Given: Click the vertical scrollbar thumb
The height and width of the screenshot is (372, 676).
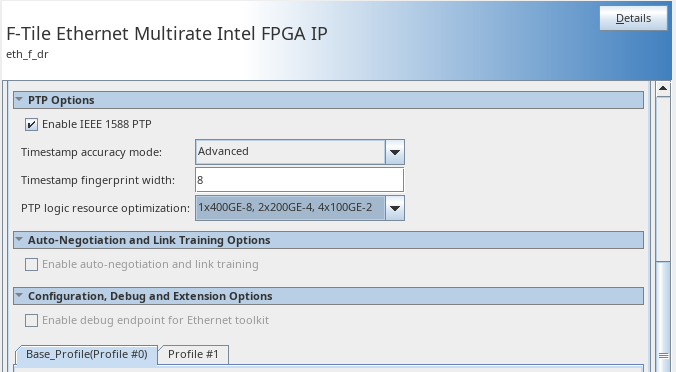Looking at the screenshot, I should coord(663,316).
